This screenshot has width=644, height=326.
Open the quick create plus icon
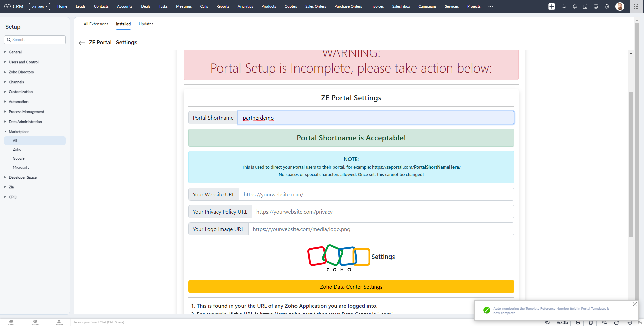[552, 6]
